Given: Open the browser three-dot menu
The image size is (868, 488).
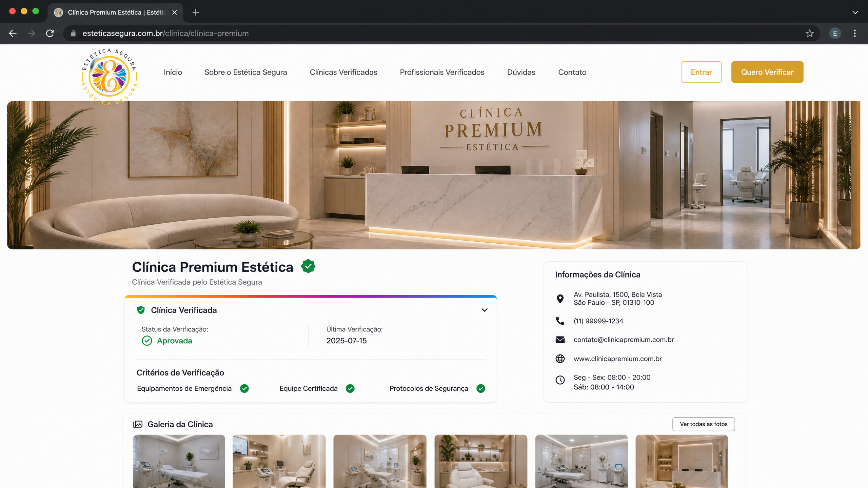Looking at the screenshot, I should click(x=855, y=33).
